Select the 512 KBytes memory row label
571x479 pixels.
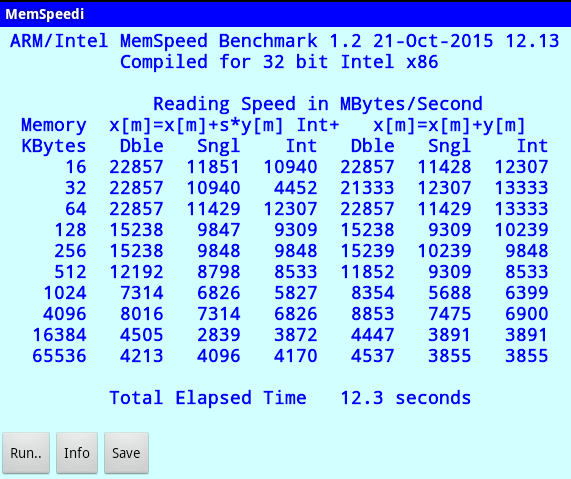point(70,272)
